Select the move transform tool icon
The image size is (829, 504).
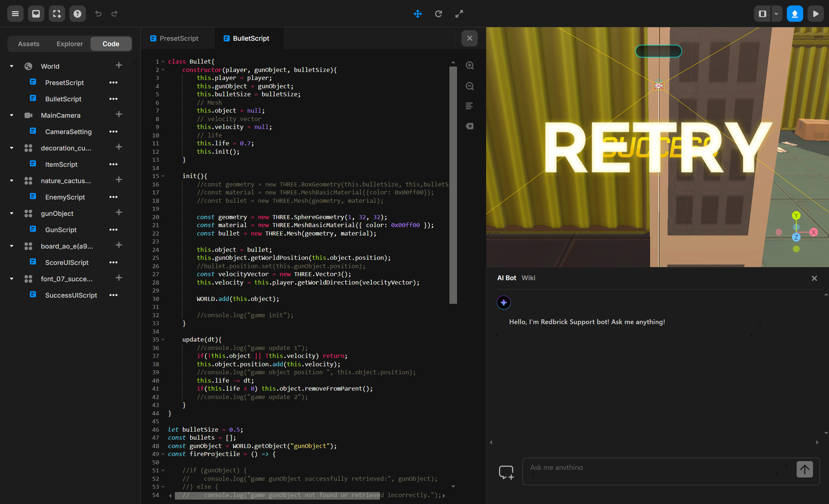(x=417, y=14)
